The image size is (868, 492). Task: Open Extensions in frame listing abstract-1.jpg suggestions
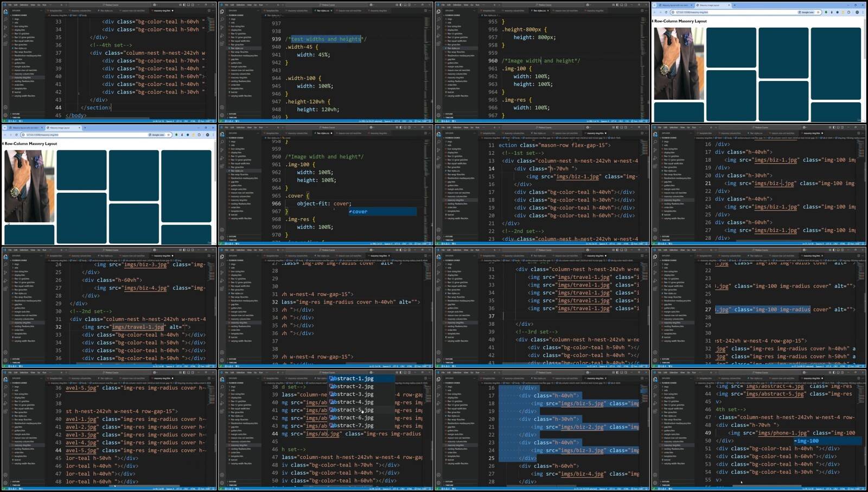tap(222, 412)
